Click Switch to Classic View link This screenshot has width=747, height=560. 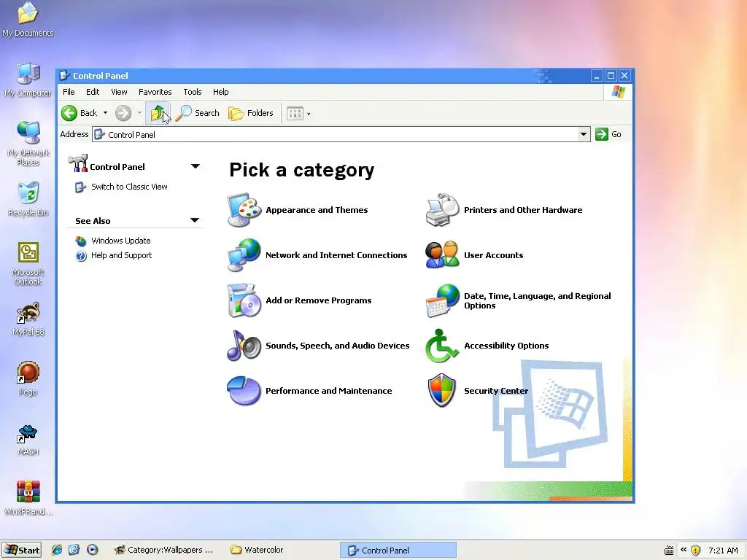pos(129,187)
